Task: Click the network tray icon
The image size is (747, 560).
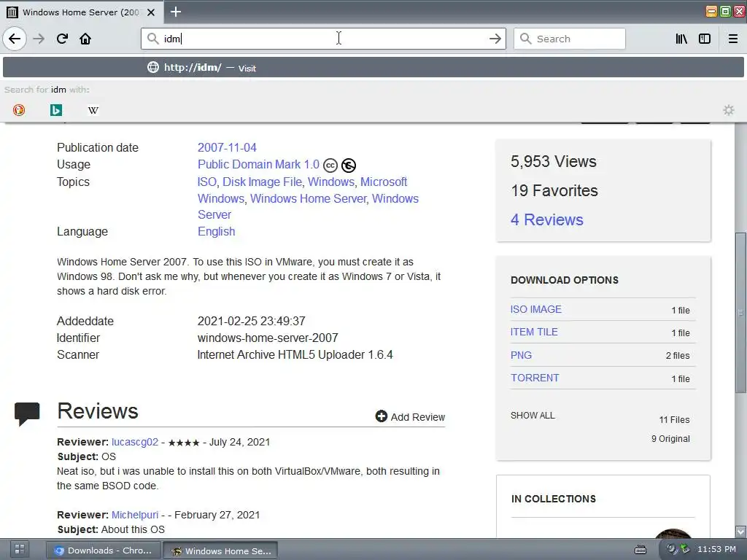Action: (x=685, y=549)
